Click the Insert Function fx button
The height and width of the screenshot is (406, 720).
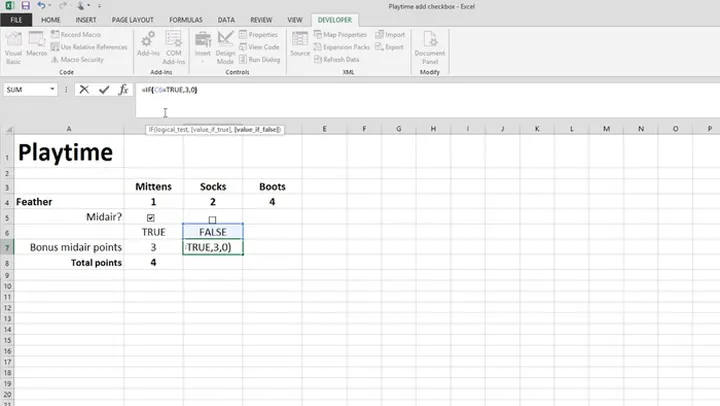[123, 90]
